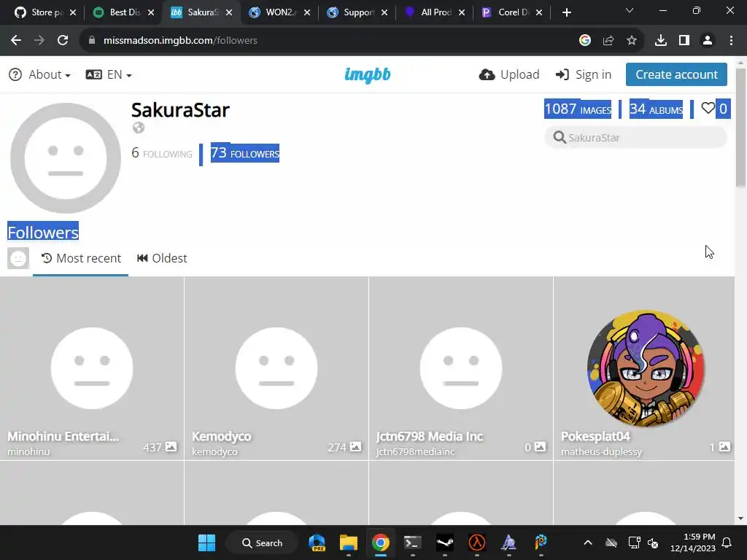This screenshot has height=560, width=747.
Task: Open the Pokesplat04 avatar image
Action: pos(646,368)
